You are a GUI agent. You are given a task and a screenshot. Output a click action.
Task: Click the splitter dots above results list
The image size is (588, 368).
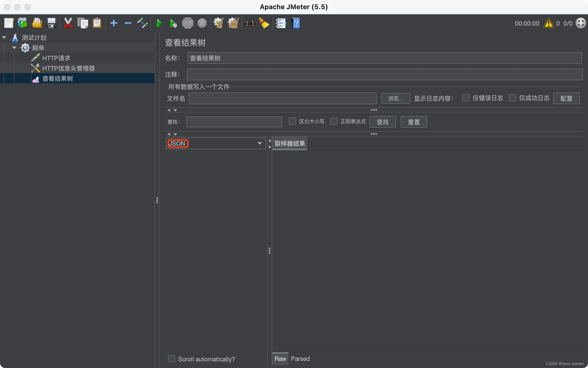[374, 134]
